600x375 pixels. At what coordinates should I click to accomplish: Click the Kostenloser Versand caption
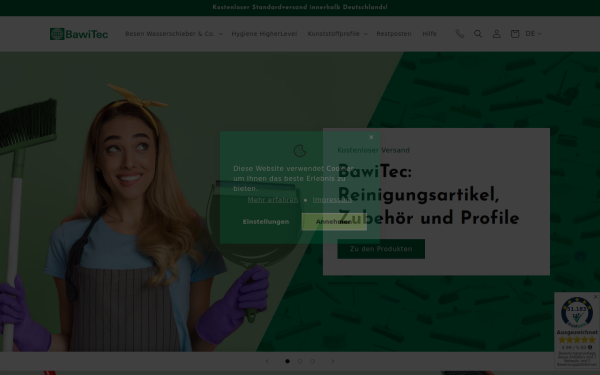point(373,150)
